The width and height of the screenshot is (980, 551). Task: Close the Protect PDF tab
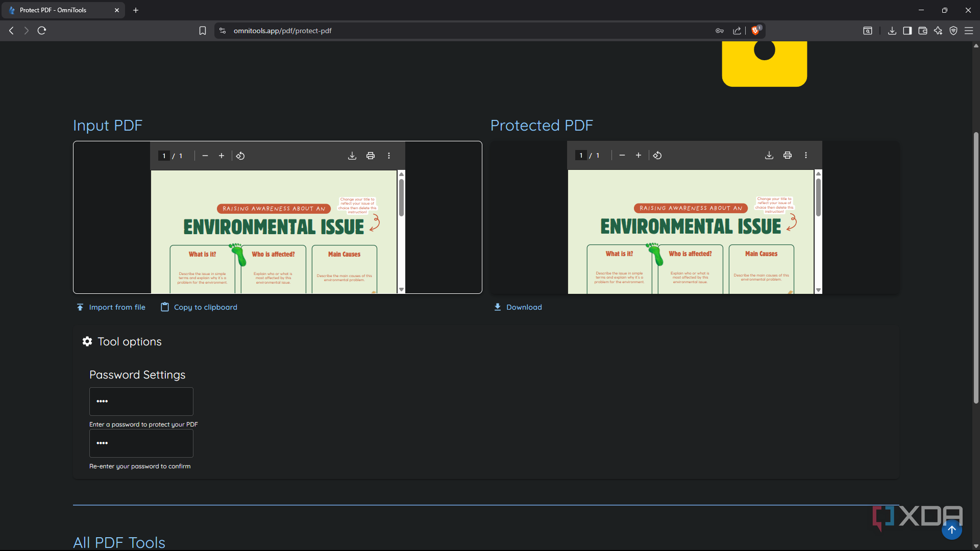pyautogui.click(x=117, y=10)
